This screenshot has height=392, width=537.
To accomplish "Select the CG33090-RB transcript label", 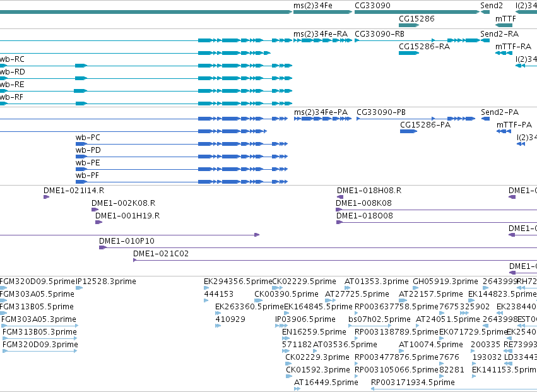I will click(379, 34).
